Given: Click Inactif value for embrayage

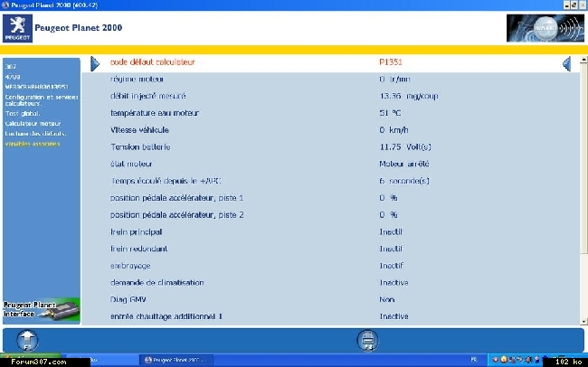Looking at the screenshot, I should pyautogui.click(x=391, y=266).
